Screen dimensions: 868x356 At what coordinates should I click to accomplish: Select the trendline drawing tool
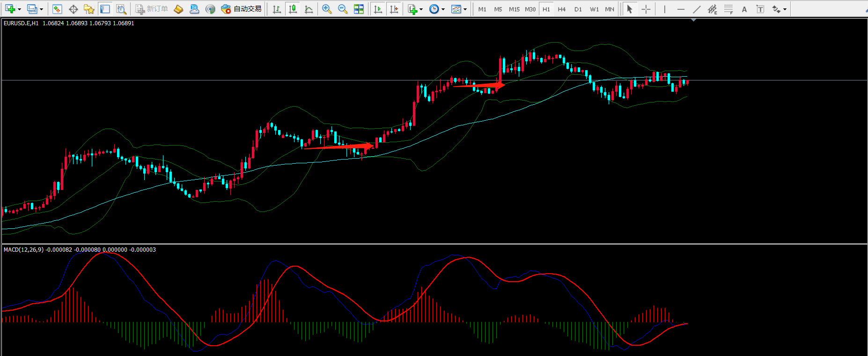[x=697, y=9]
